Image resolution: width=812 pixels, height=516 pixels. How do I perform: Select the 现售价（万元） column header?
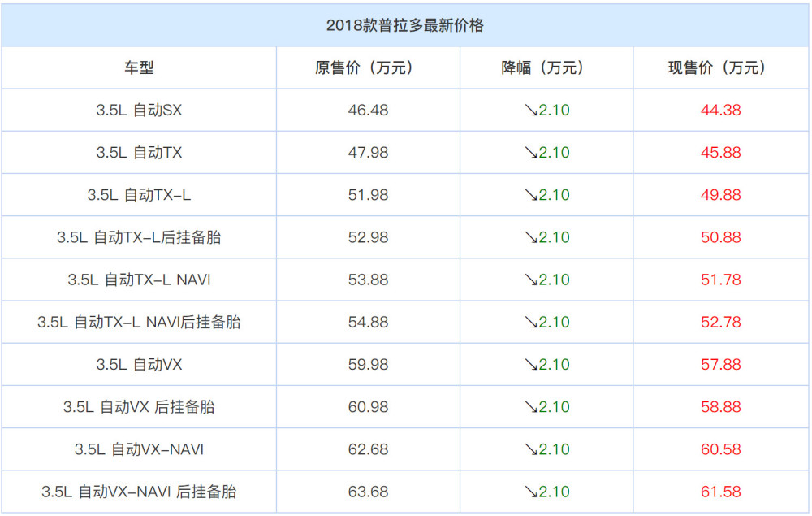click(720, 67)
